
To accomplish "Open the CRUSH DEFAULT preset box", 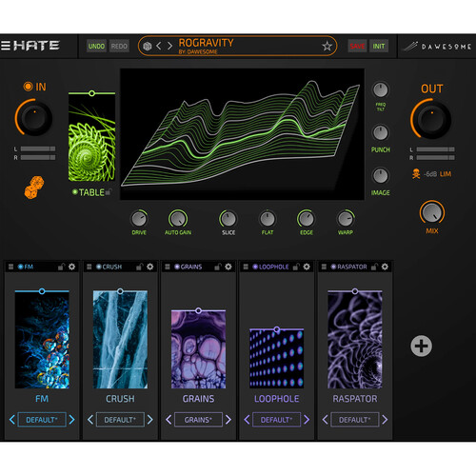I will [x=120, y=420].
